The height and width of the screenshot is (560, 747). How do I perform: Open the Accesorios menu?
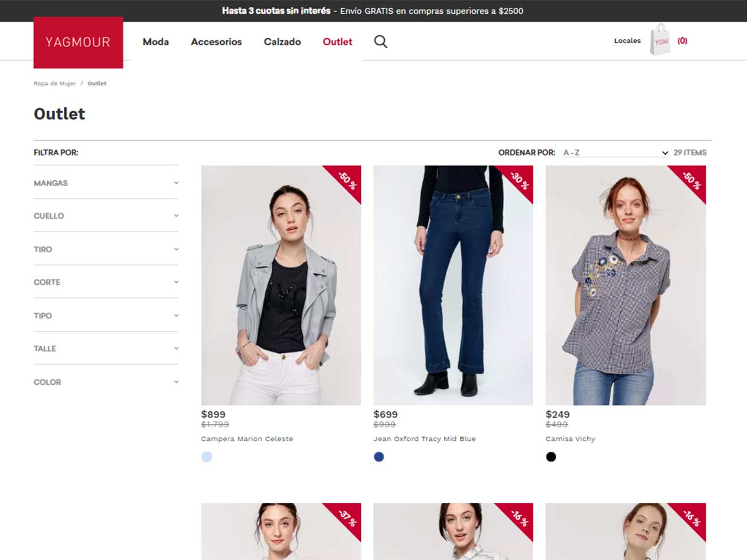pyautogui.click(x=216, y=41)
